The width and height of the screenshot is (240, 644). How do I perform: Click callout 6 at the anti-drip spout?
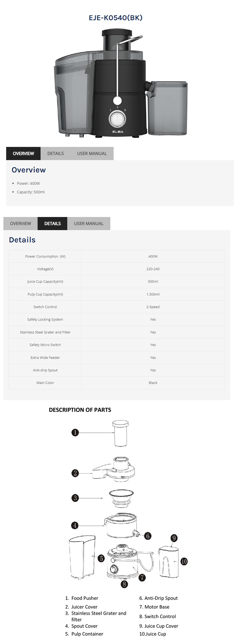click(x=148, y=536)
